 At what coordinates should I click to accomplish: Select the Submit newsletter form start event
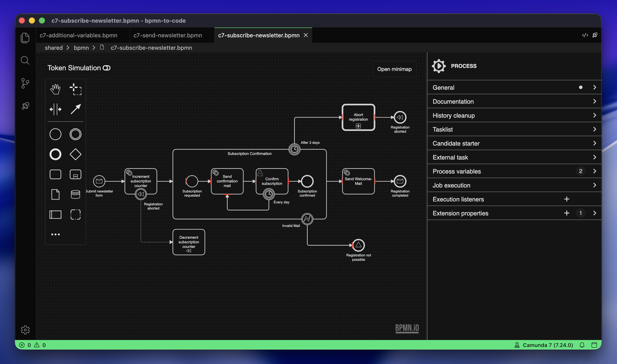coord(99,181)
